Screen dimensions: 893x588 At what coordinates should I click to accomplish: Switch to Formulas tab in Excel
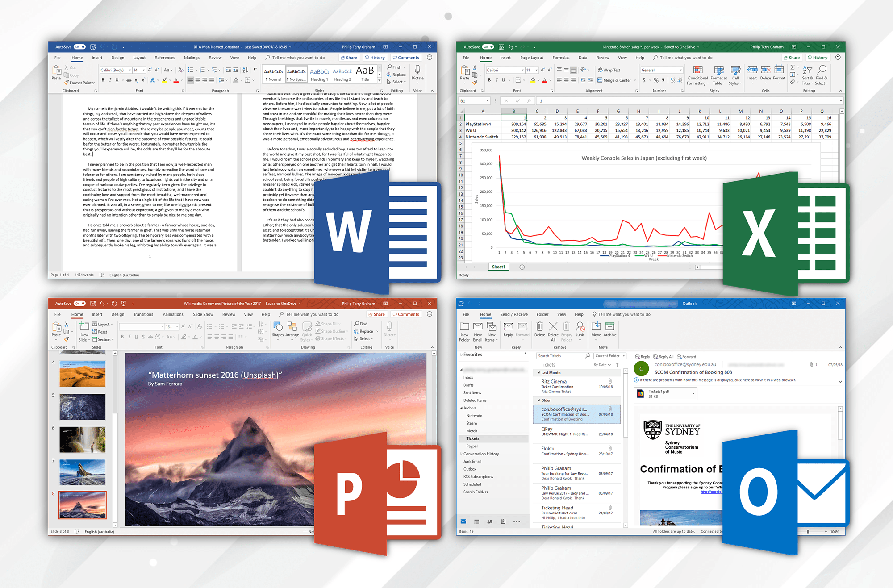click(561, 58)
